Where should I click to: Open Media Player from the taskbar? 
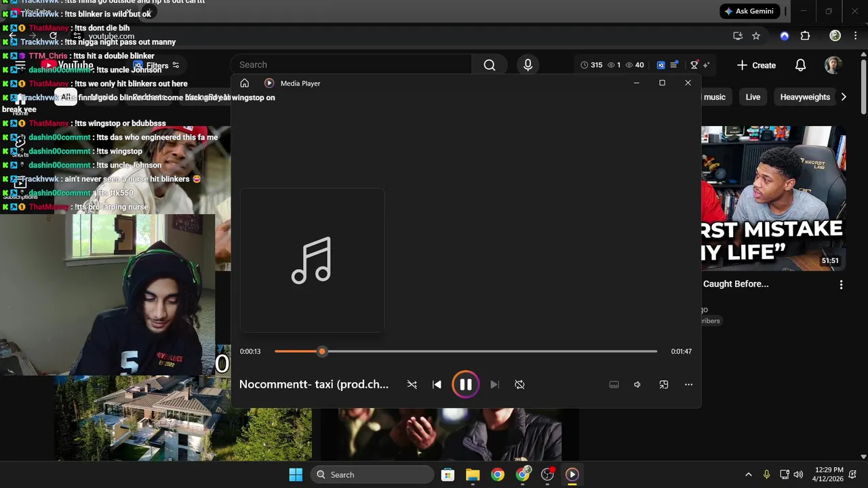(x=572, y=474)
